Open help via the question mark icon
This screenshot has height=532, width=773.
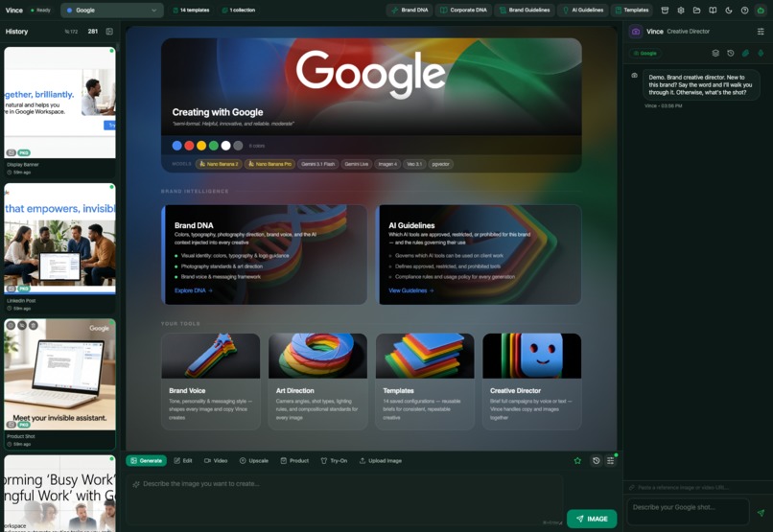click(x=744, y=10)
